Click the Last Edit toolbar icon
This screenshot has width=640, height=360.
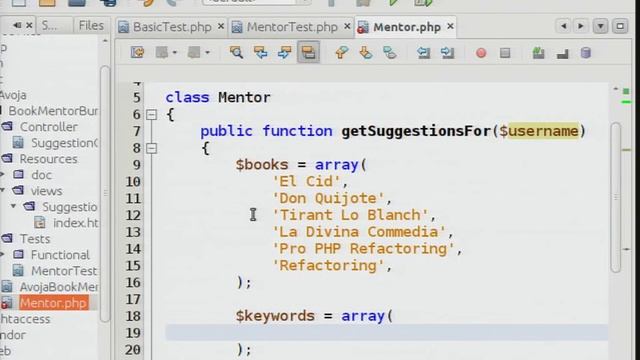click(x=138, y=53)
